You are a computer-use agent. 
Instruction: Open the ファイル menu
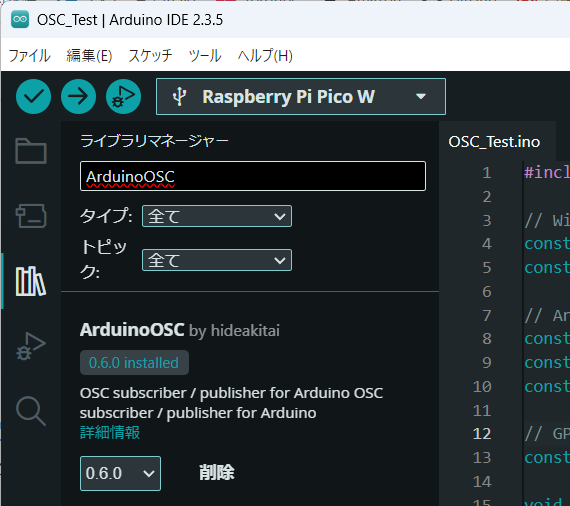coord(29,56)
